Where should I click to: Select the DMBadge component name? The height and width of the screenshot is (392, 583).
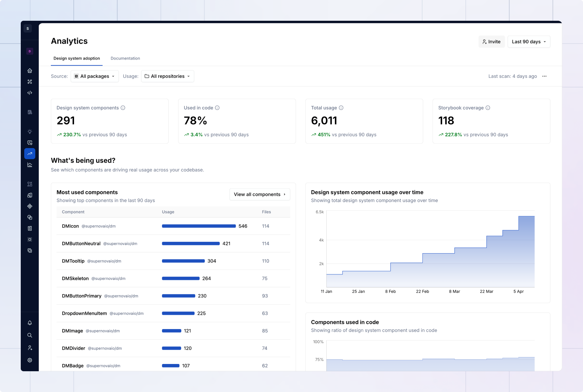(73, 366)
